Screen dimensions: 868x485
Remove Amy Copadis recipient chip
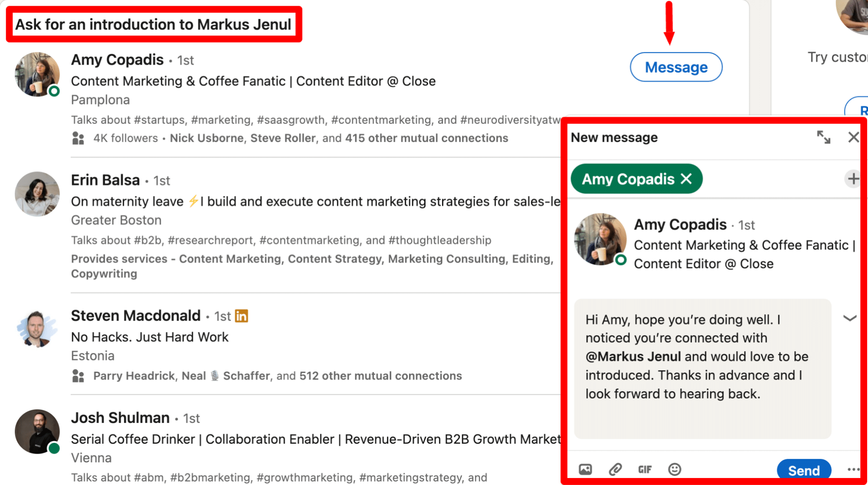pos(686,179)
